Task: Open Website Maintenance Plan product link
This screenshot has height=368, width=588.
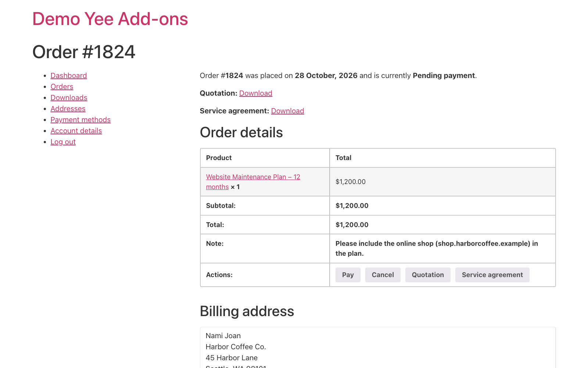Action: click(x=253, y=182)
